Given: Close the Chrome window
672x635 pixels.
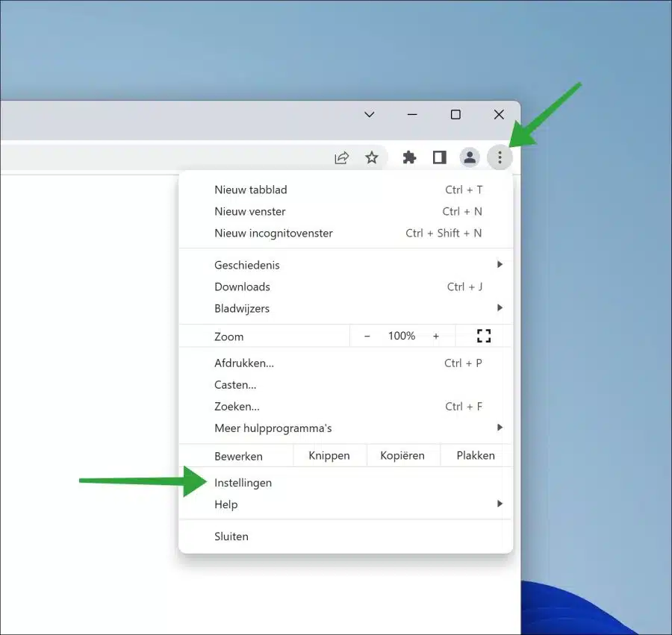Looking at the screenshot, I should coord(499,114).
